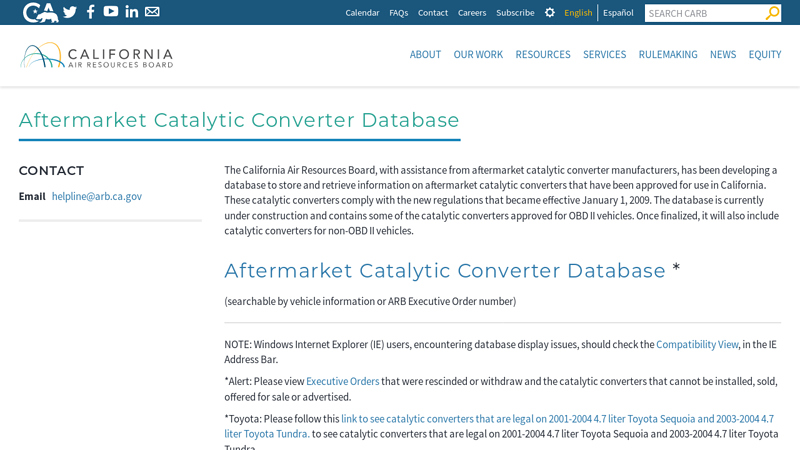Open the OUR WORK menu
This screenshot has width=800, height=450.
coord(478,55)
